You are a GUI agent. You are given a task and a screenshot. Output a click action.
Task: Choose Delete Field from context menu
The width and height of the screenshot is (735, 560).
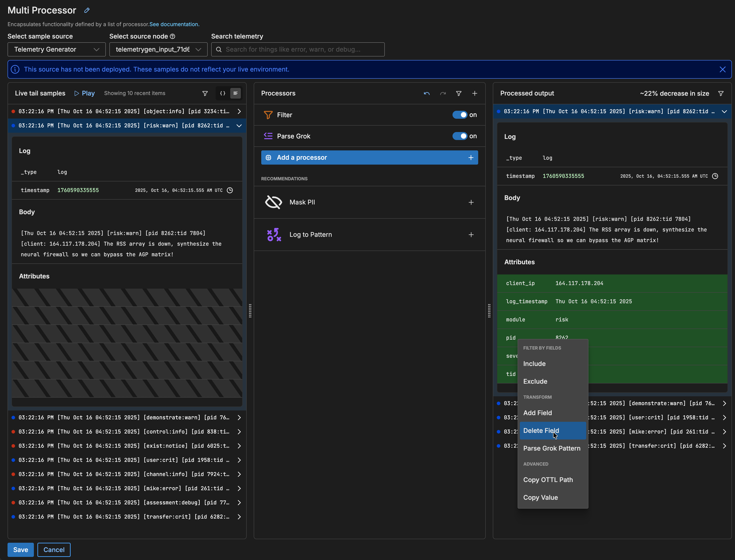coord(541,430)
